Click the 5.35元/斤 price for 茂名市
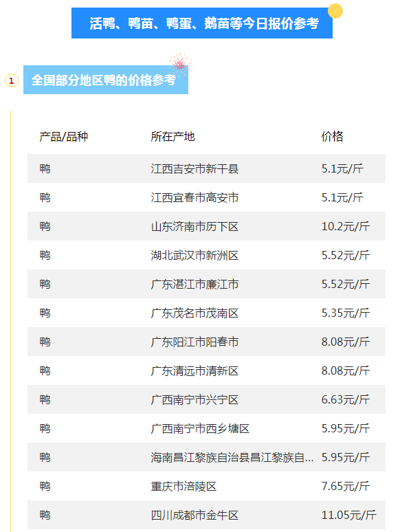This screenshot has width=400, height=532. tap(346, 313)
